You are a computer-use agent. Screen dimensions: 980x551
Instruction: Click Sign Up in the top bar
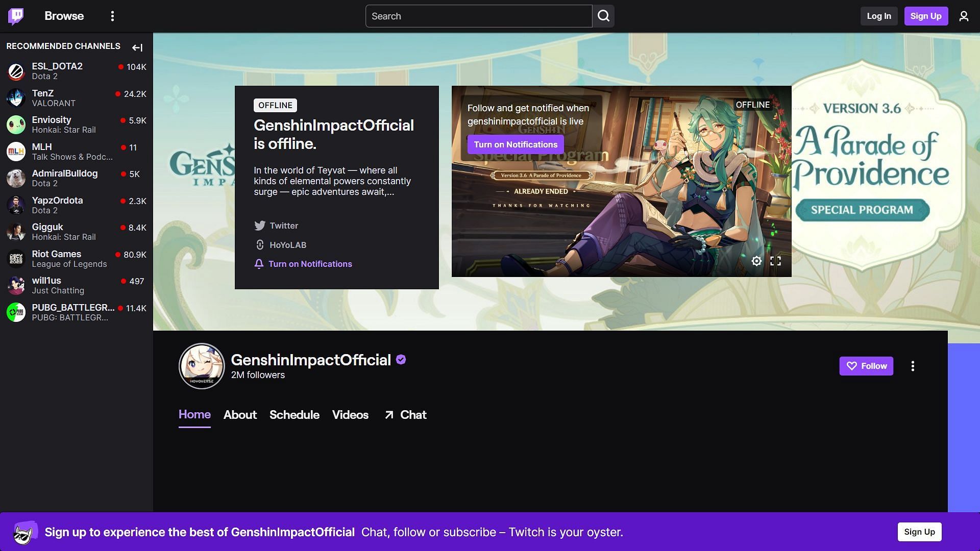[x=926, y=16]
